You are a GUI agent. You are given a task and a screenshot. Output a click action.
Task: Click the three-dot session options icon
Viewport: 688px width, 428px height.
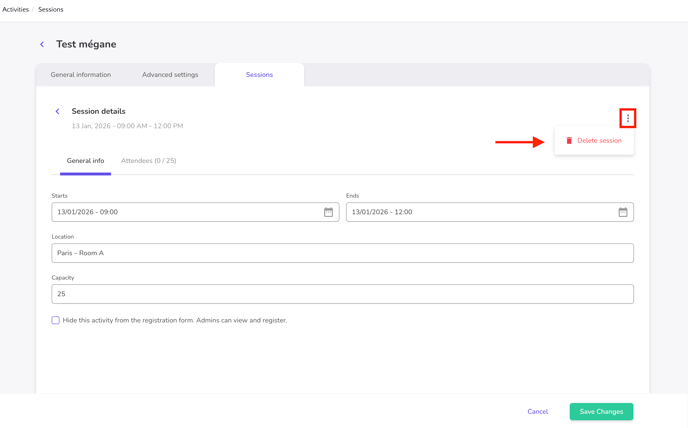(628, 118)
